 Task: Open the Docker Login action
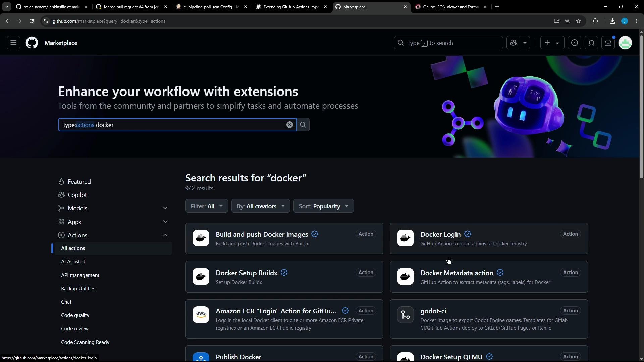(440, 234)
